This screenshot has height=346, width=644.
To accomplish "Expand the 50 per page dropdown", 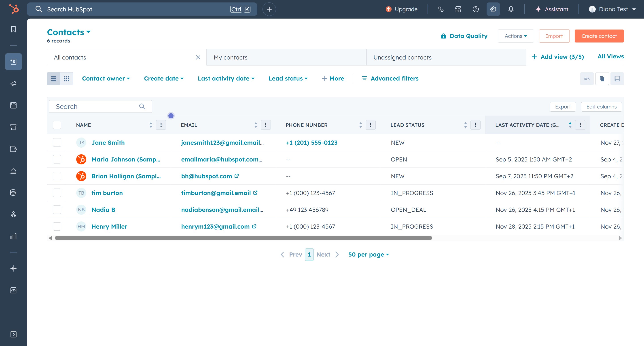I will 369,255.
